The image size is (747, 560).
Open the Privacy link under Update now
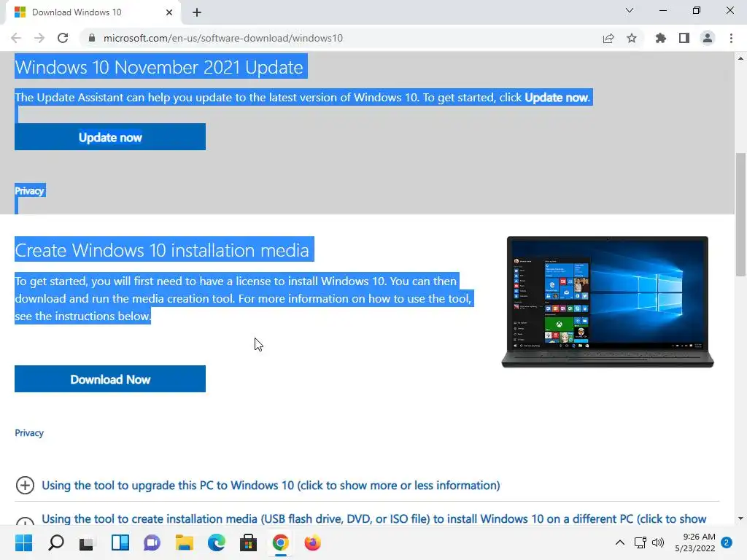pyautogui.click(x=29, y=191)
